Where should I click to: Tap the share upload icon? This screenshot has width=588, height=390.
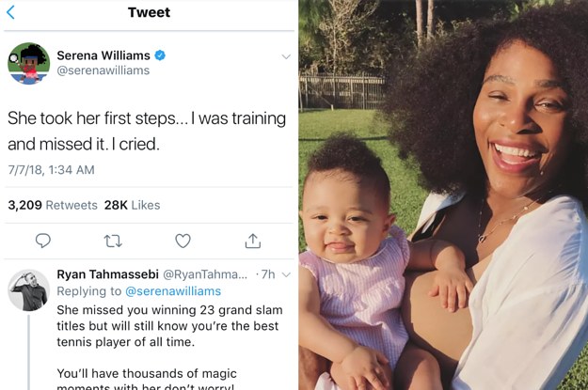click(x=252, y=242)
